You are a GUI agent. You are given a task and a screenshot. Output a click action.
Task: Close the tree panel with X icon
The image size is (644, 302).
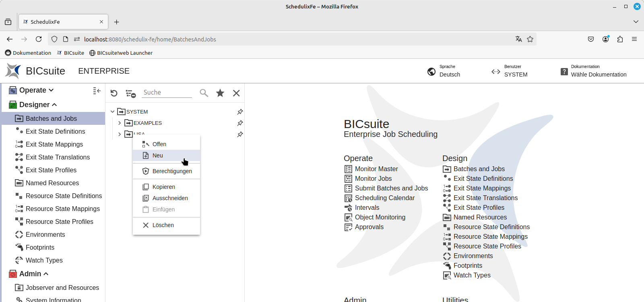tap(236, 93)
